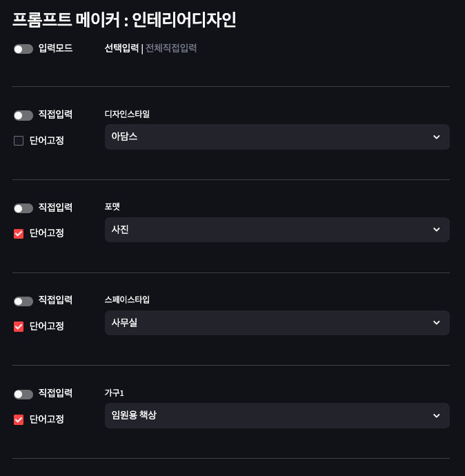Click chevron arrow in 아담스 select box
The width and height of the screenshot is (465, 476).
[436, 137]
